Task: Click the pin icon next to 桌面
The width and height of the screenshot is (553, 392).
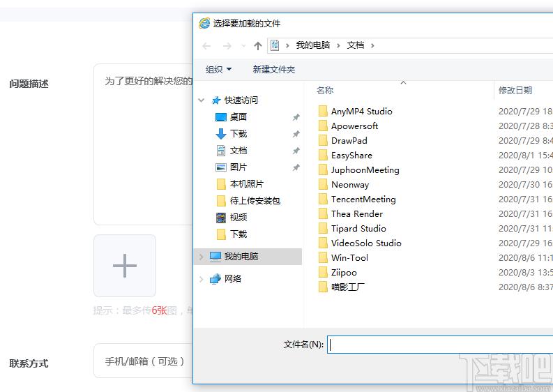Action: [x=296, y=117]
